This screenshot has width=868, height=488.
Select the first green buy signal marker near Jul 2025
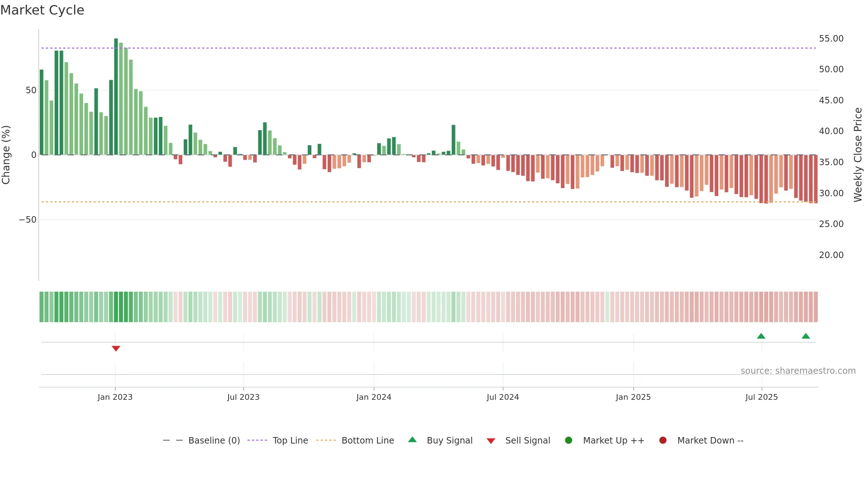[x=761, y=336]
